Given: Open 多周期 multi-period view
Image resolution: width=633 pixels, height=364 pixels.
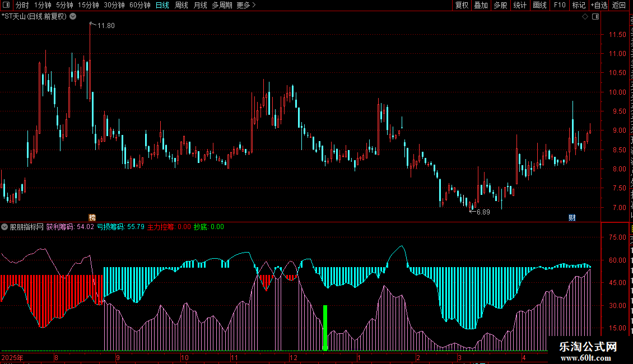Looking at the screenshot, I should pos(222,5).
